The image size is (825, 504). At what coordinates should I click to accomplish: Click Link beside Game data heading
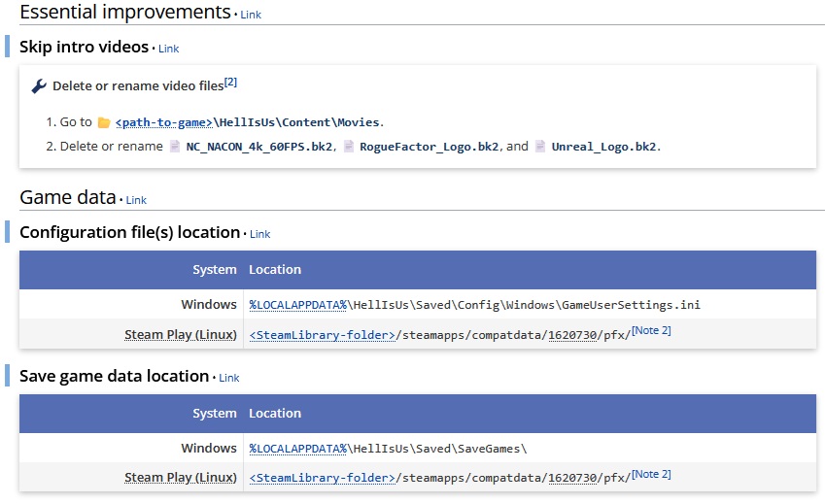tap(136, 200)
